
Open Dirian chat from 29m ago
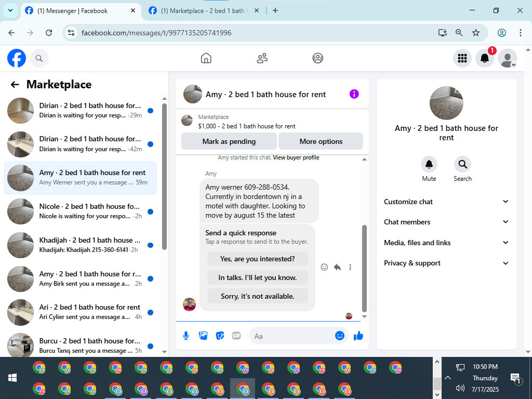tap(80, 111)
